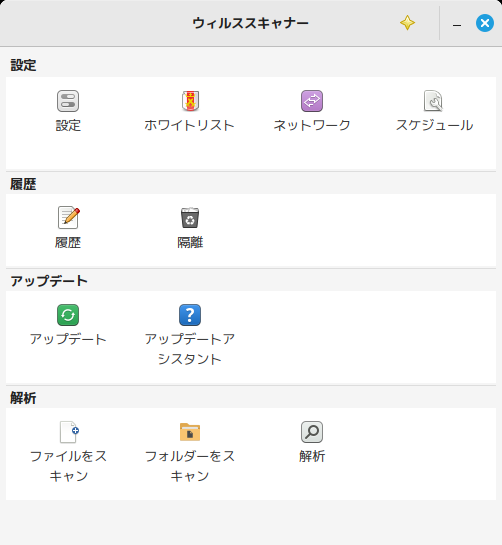Click the ネットワーク label
Screen dimensions: 502x545
tap(312, 125)
